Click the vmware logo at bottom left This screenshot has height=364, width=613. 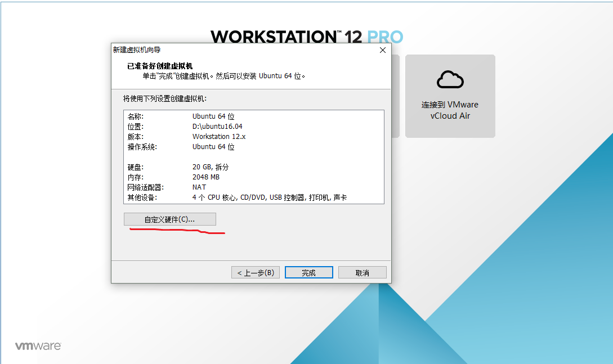pyautogui.click(x=38, y=345)
